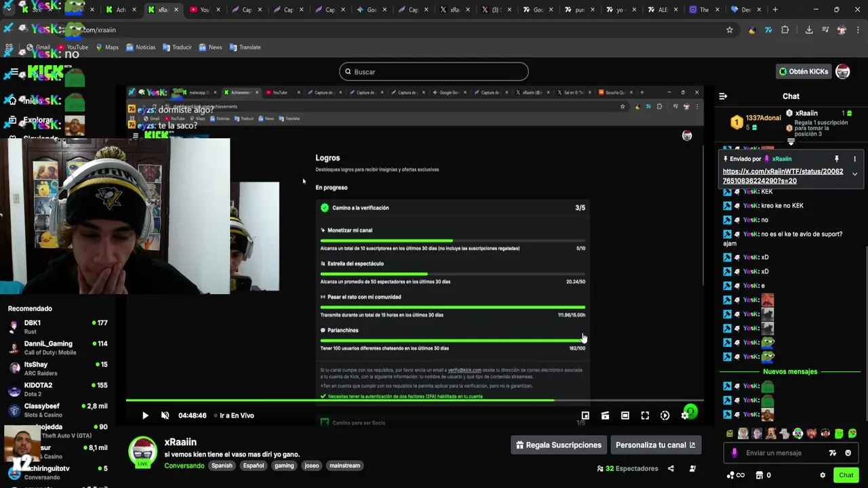Screen dimensions: 868x488
Task: Open the pinned x.com link
Action: (x=783, y=176)
